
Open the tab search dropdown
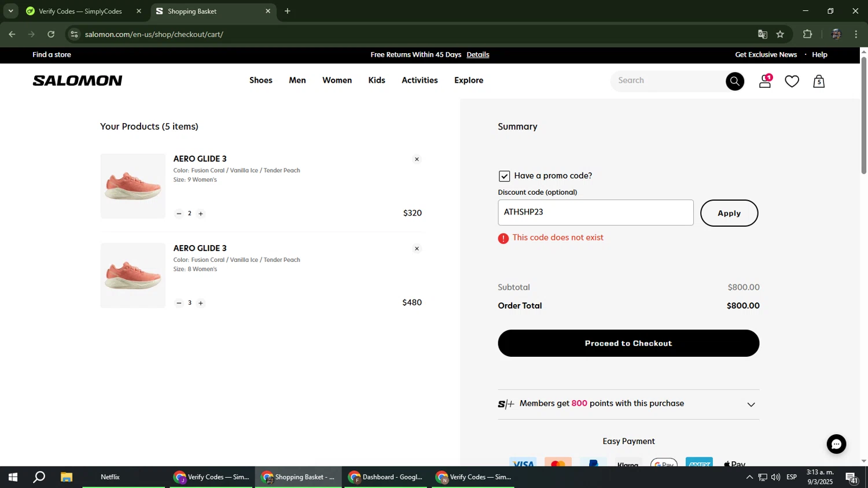(10, 11)
